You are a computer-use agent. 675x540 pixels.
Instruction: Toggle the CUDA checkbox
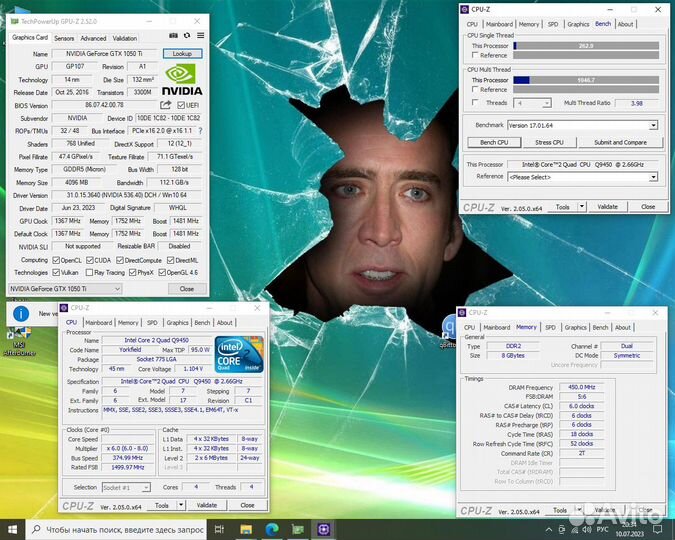[90, 260]
